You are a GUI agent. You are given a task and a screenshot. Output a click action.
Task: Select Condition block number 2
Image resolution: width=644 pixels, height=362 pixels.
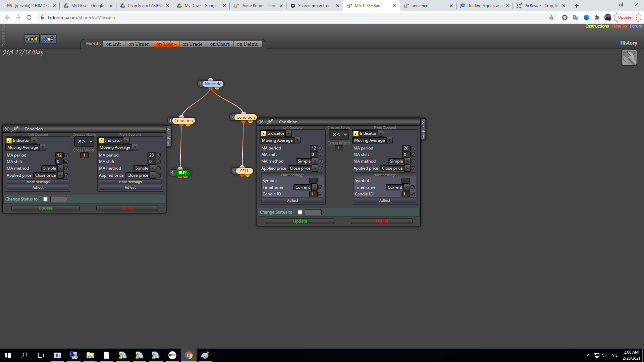[x=246, y=117]
